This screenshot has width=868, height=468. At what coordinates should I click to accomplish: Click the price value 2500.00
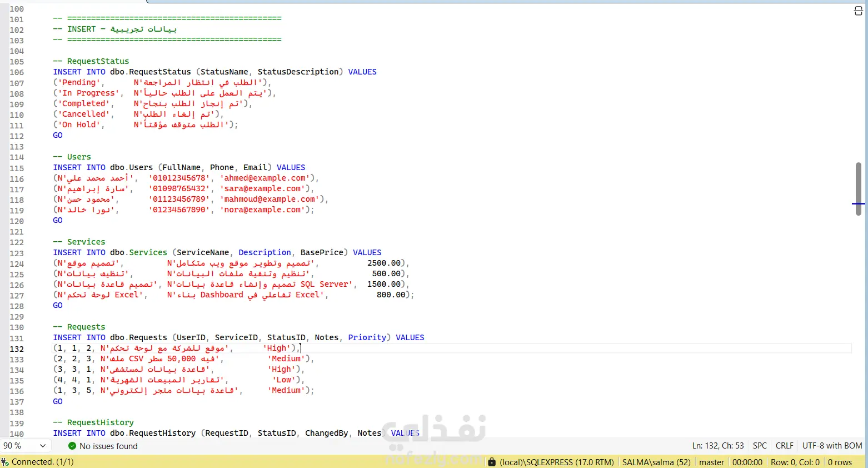[384, 263]
